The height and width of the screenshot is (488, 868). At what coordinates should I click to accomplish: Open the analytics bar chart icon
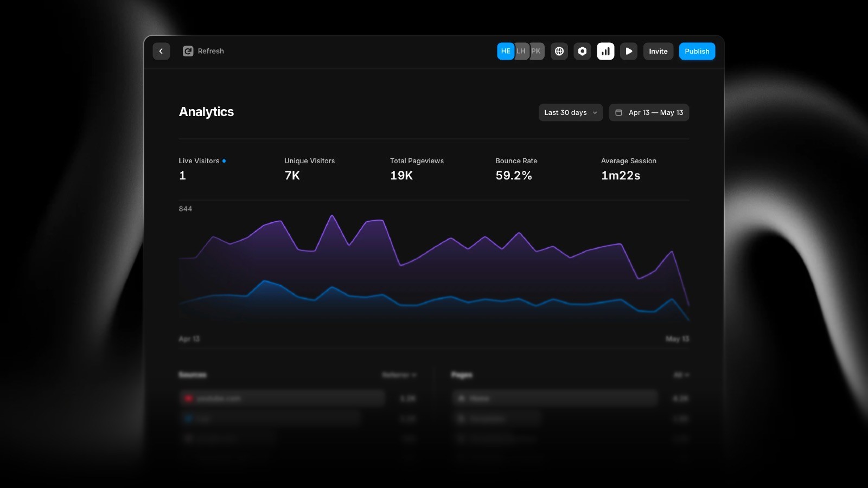tap(605, 51)
